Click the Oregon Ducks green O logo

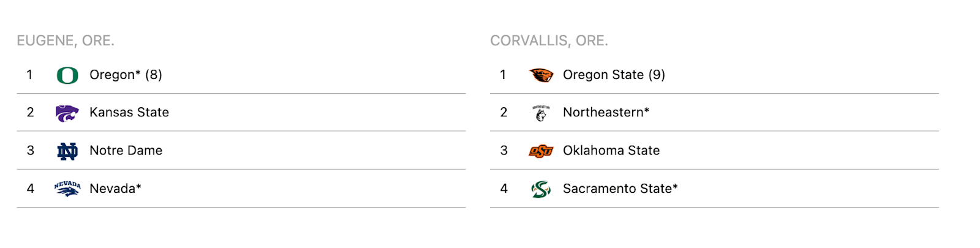(x=67, y=75)
